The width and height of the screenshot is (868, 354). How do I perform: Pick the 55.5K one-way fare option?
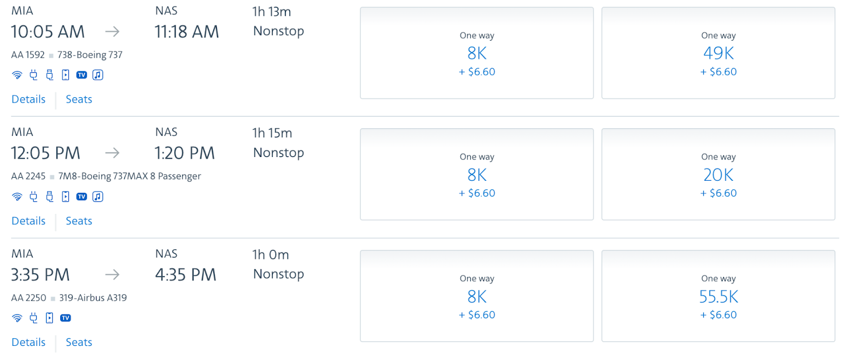tap(718, 296)
